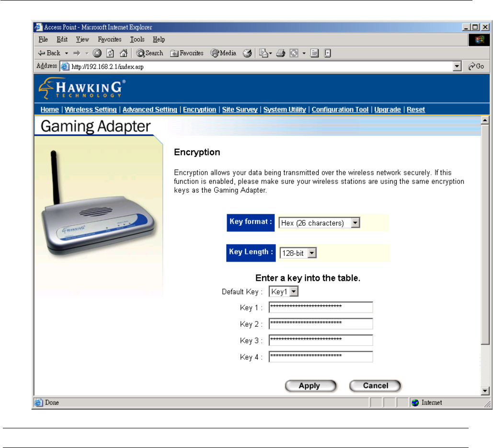Click the Key 4 input field

tap(321, 356)
